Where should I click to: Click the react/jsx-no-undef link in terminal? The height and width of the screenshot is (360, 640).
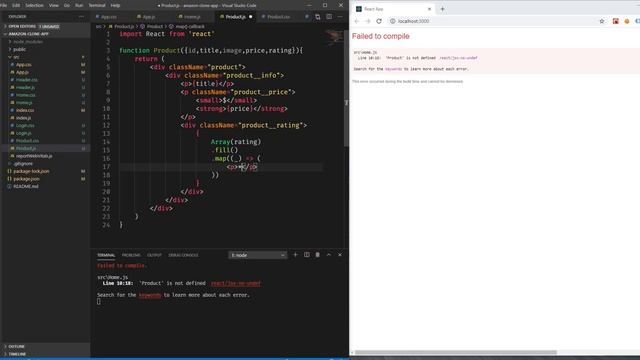point(236,283)
